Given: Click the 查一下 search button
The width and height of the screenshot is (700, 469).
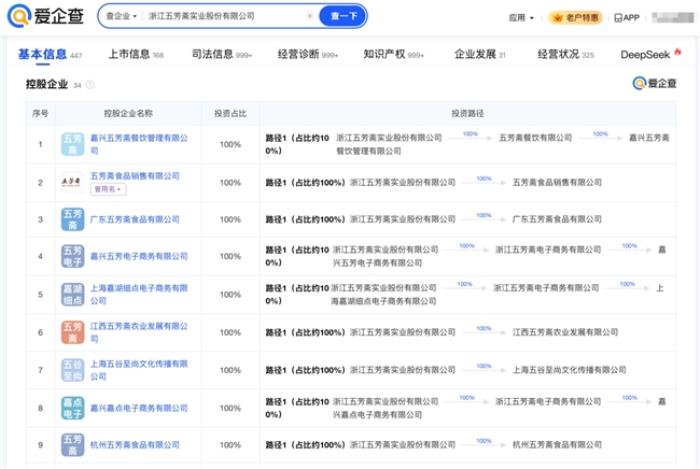Looking at the screenshot, I should [343, 16].
